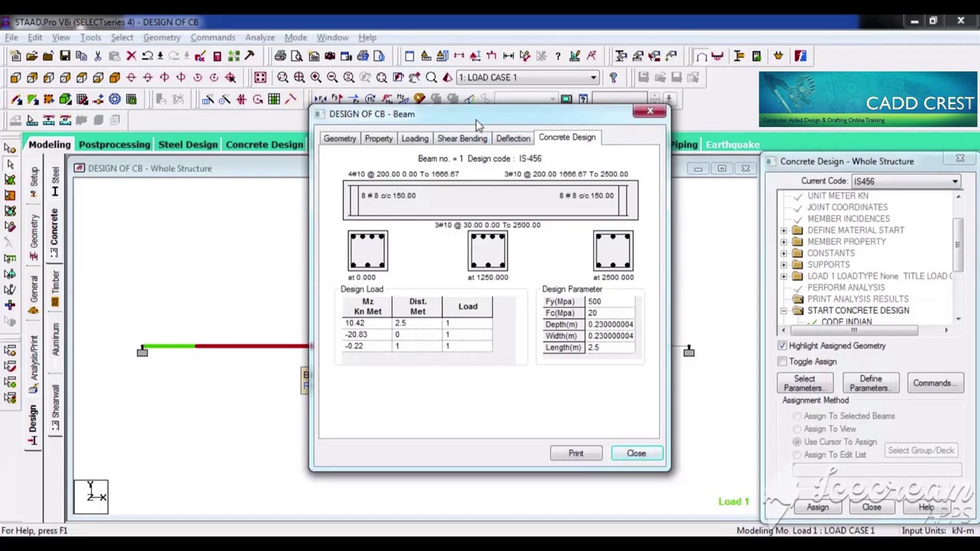Click the dimension beam icon on top toolbar
The image size is (980, 551).
pos(508,56)
